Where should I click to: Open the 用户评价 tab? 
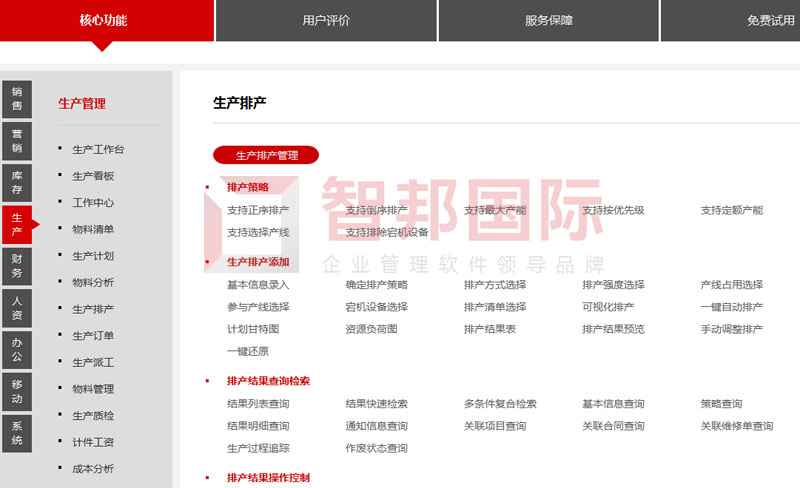click(x=326, y=20)
